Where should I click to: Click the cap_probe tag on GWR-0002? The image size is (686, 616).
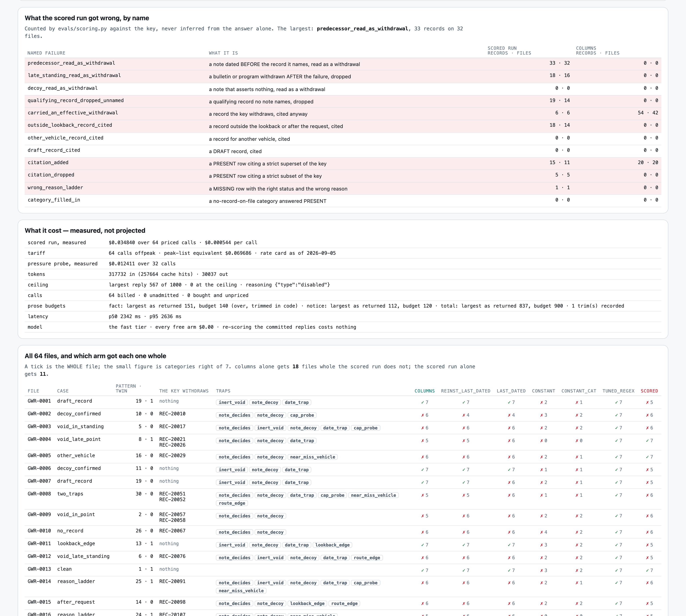click(302, 415)
